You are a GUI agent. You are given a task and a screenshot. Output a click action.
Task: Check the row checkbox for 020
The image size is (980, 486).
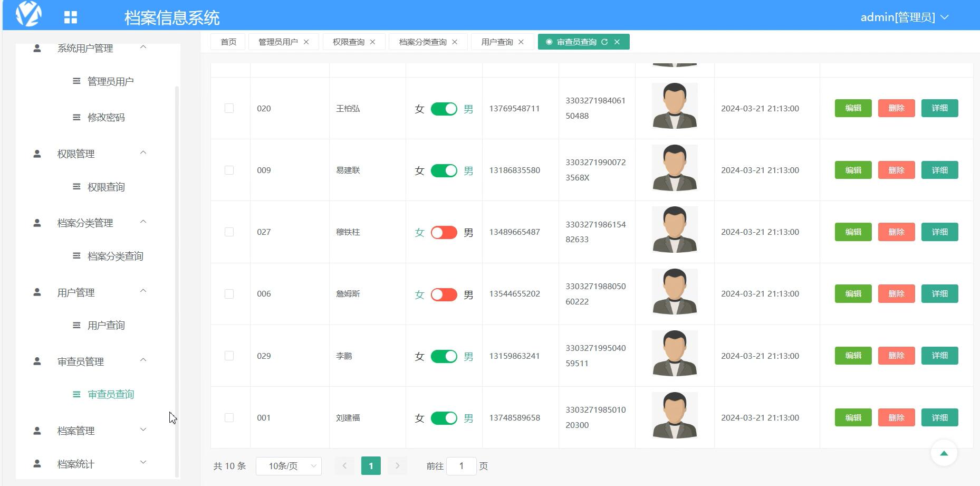[x=229, y=108]
